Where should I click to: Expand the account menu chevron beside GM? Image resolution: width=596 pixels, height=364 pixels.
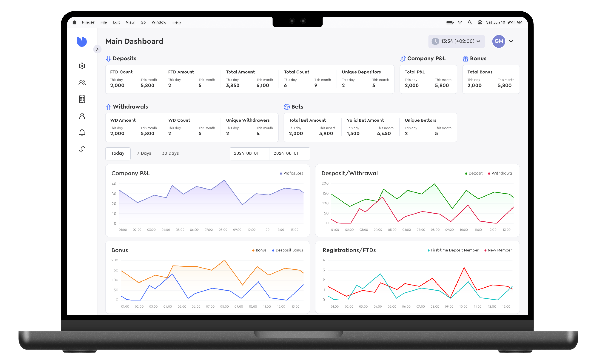511,41
